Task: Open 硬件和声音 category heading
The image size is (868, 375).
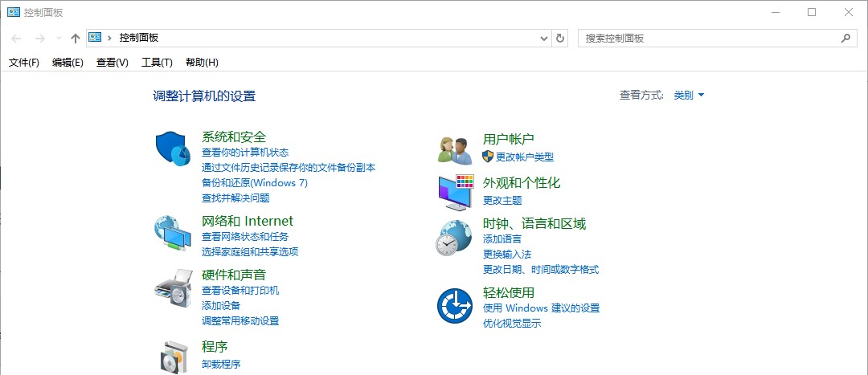Action: [x=234, y=275]
